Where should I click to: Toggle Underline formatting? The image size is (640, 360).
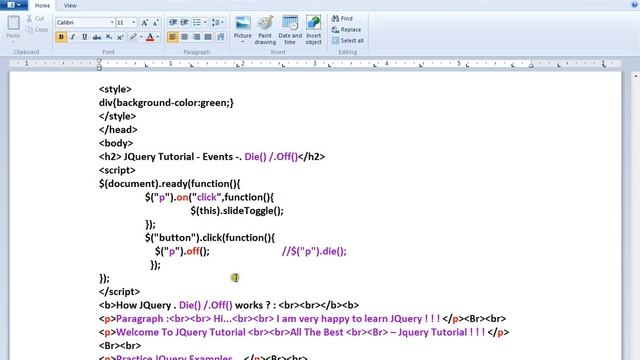click(x=84, y=37)
